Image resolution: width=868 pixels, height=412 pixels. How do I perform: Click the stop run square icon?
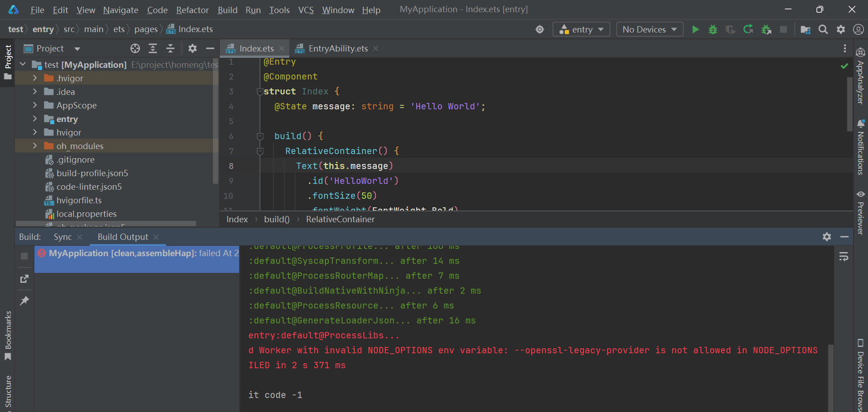pyautogui.click(x=783, y=29)
